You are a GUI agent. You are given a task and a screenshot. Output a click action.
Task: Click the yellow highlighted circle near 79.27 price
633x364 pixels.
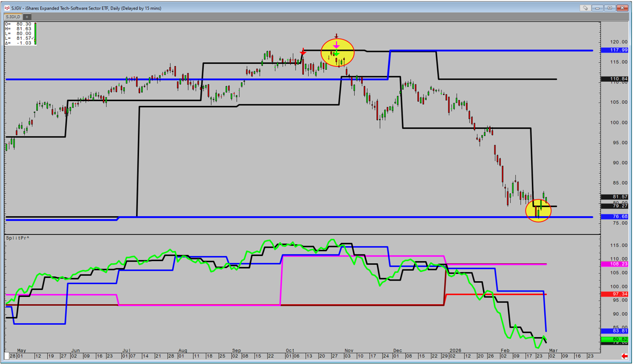coord(539,210)
